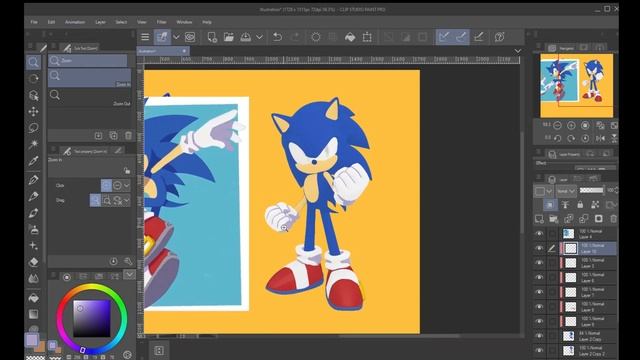The width and height of the screenshot is (640, 360).
Task: Choose the Zoom In sub tool
Action: tap(89, 78)
